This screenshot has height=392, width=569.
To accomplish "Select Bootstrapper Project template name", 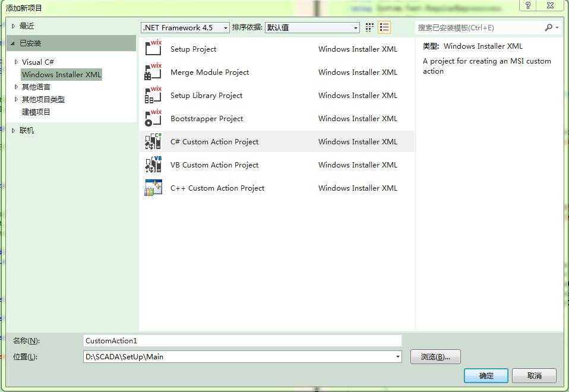I will [207, 119].
